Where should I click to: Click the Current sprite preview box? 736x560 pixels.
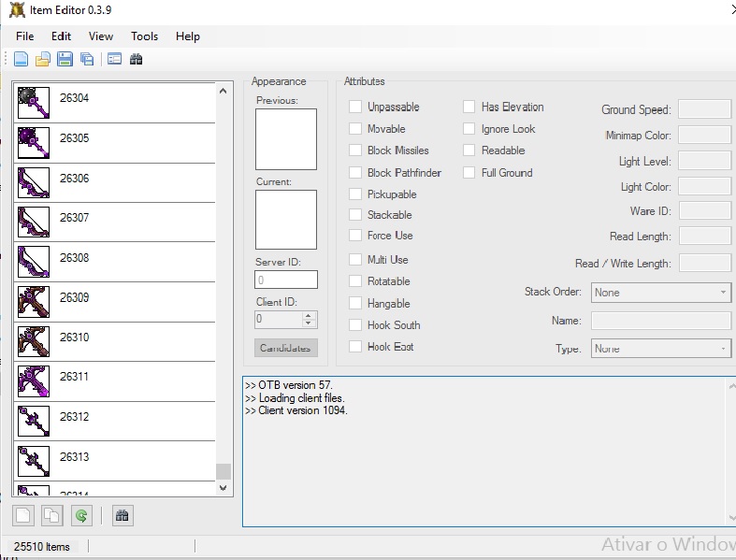(x=286, y=219)
